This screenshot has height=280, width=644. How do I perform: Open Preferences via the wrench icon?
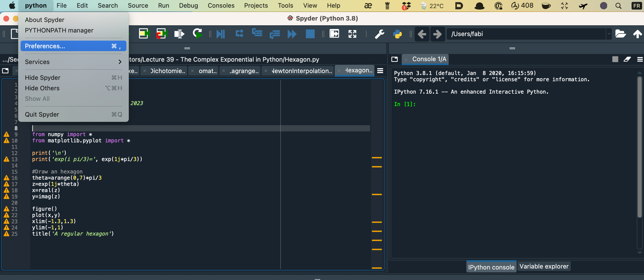click(x=379, y=34)
